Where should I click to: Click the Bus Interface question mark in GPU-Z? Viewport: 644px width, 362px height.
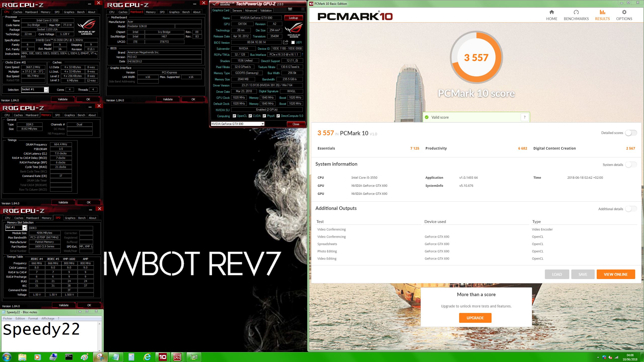point(302,55)
